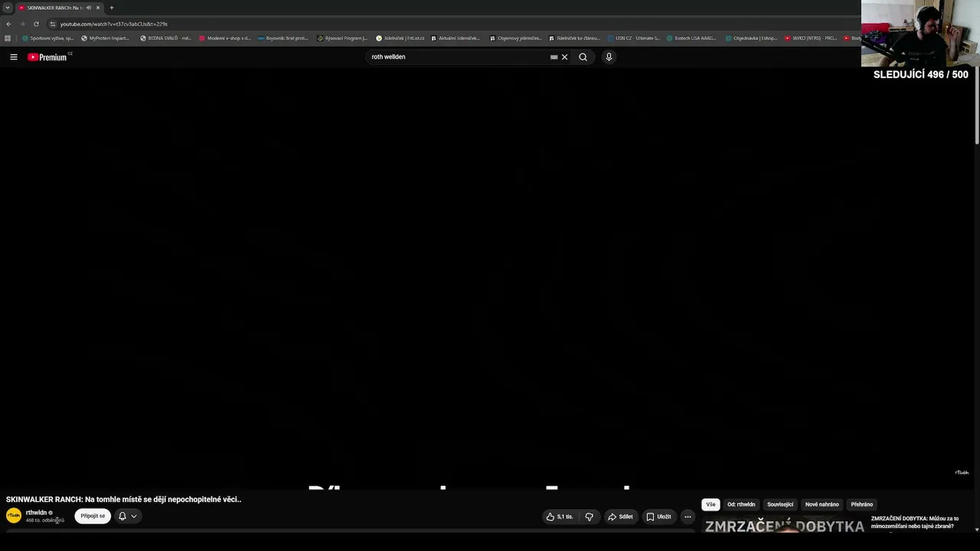
Task: Click the video title "SKINWALKER RANCH: Na tomhle místě..."
Action: click(x=123, y=499)
